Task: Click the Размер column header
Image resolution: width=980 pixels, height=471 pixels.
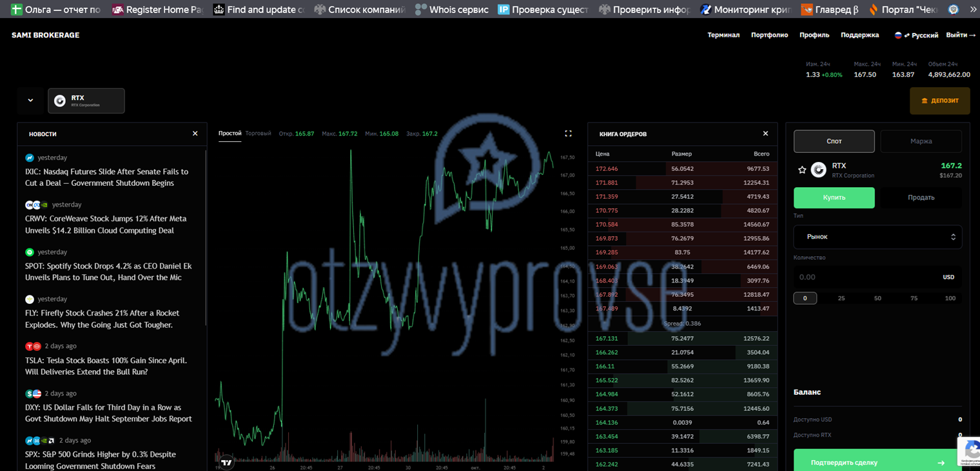Action: [681, 154]
